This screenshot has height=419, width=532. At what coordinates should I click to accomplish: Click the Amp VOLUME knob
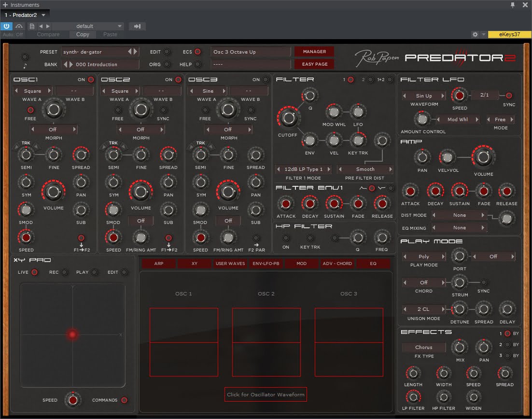point(483,157)
